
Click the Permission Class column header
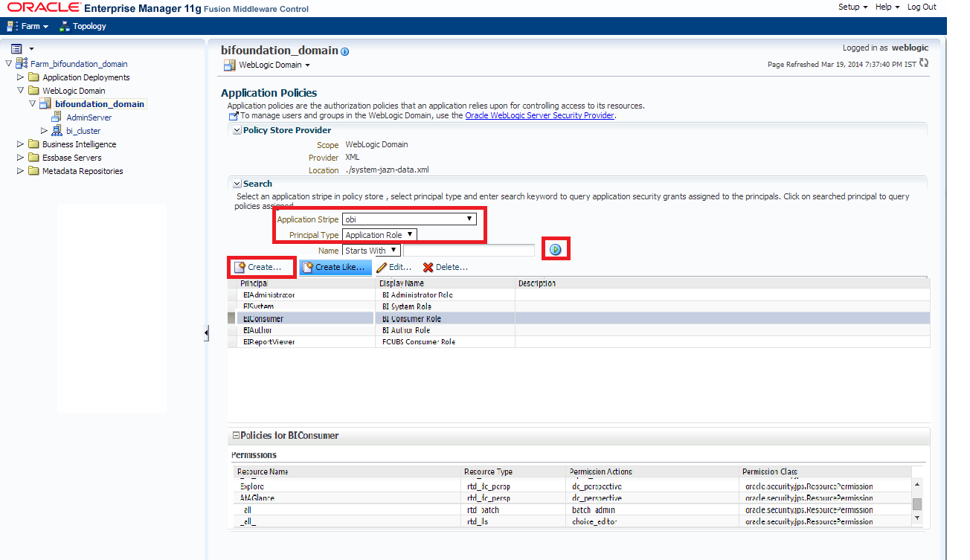tap(826, 472)
